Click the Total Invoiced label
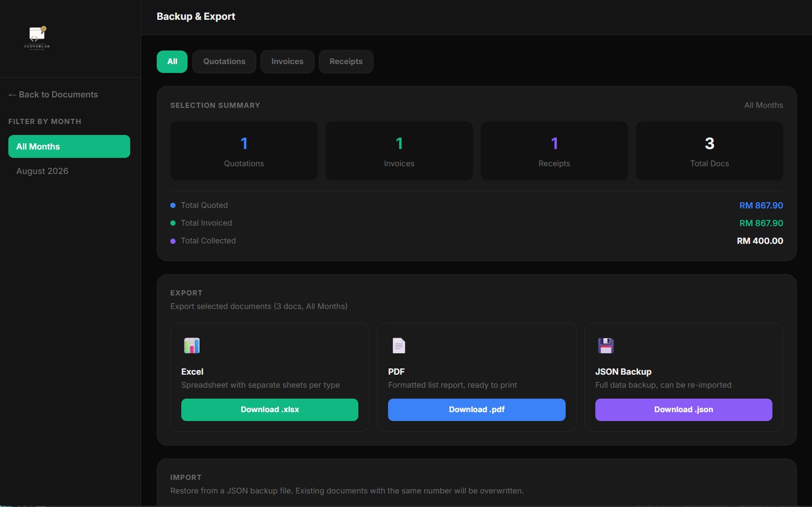Image resolution: width=812 pixels, height=507 pixels. 206,223
